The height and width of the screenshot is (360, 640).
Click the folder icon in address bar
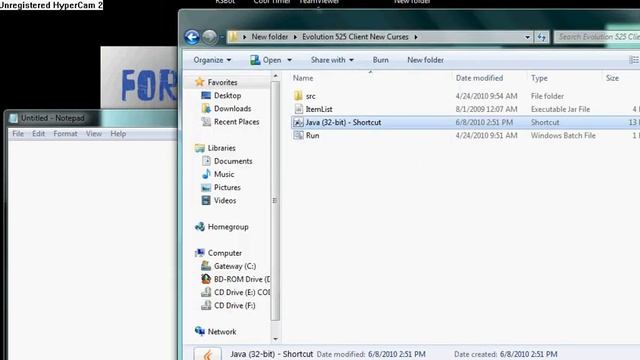coord(233,37)
